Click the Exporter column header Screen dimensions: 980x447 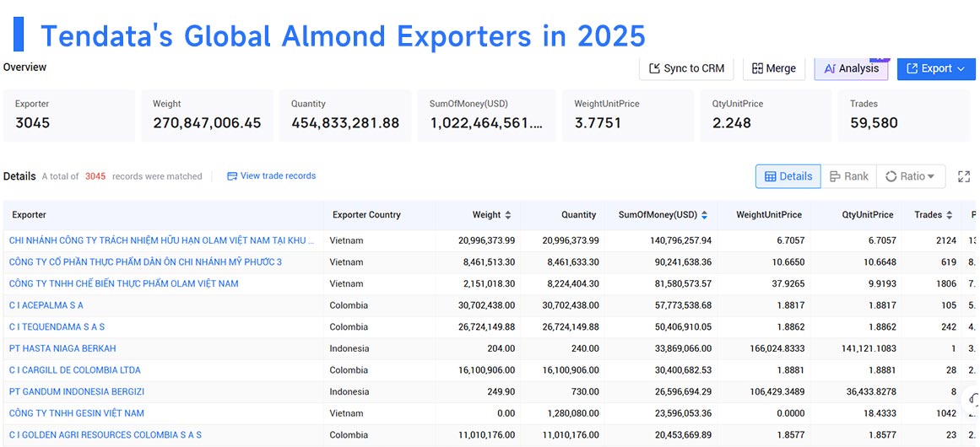pyautogui.click(x=29, y=215)
